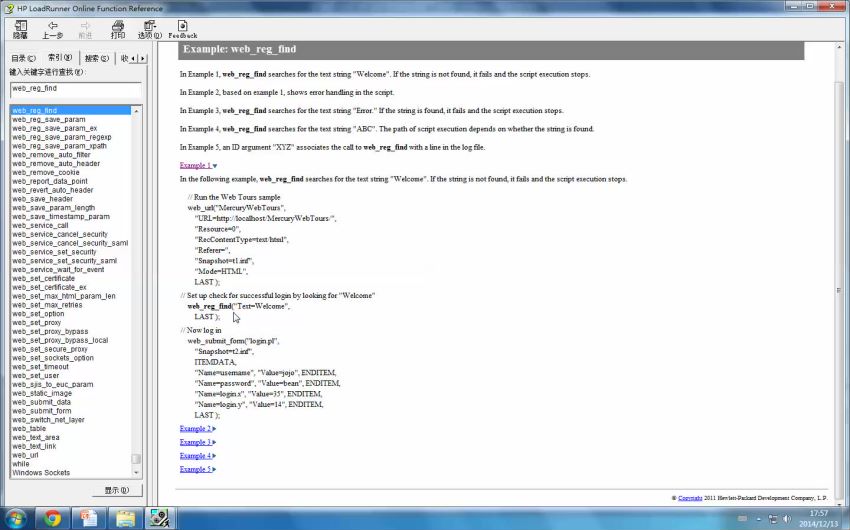Select web_set_max_retries entry
850x530 pixels.
point(47,305)
